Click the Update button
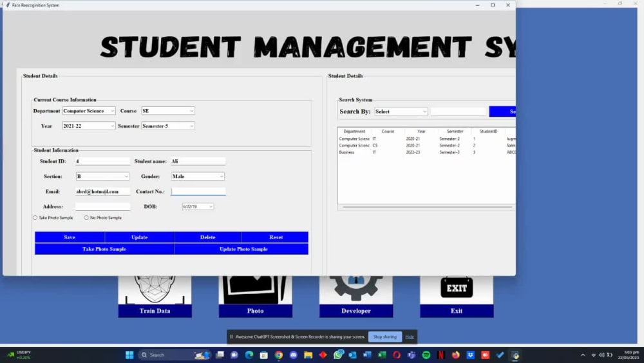 139,237
